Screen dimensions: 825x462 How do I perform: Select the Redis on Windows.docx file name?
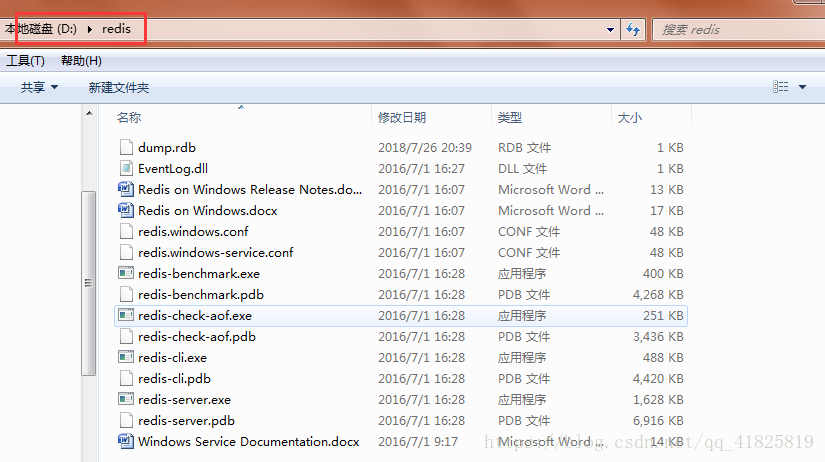[x=207, y=210]
